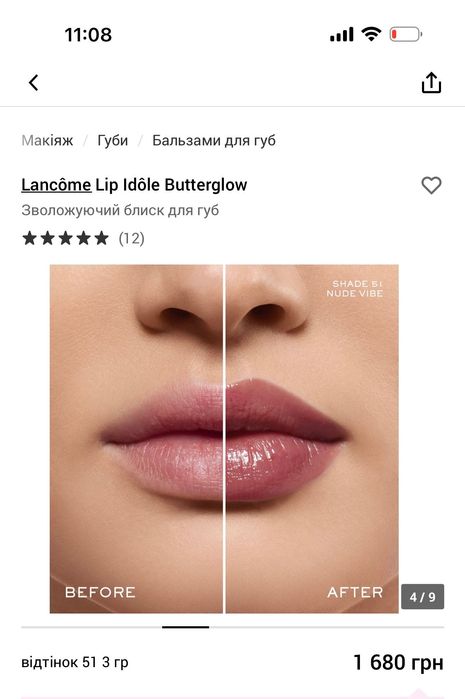Screen dimensions: 465x699
Task: Select the відтінок 51 3 гр option
Action: (75, 662)
